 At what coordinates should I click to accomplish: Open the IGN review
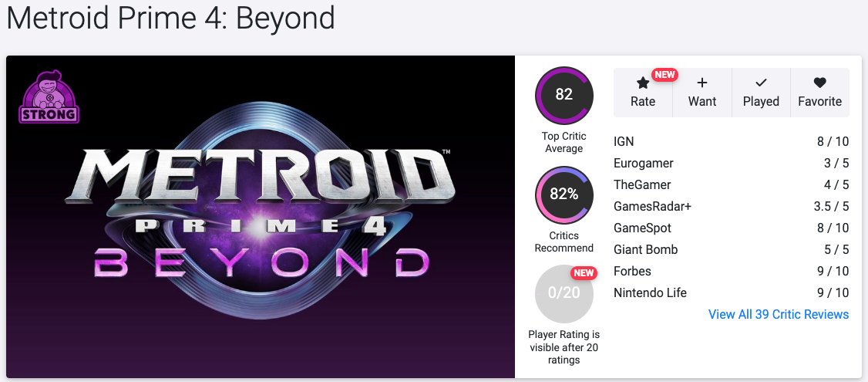coord(624,141)
